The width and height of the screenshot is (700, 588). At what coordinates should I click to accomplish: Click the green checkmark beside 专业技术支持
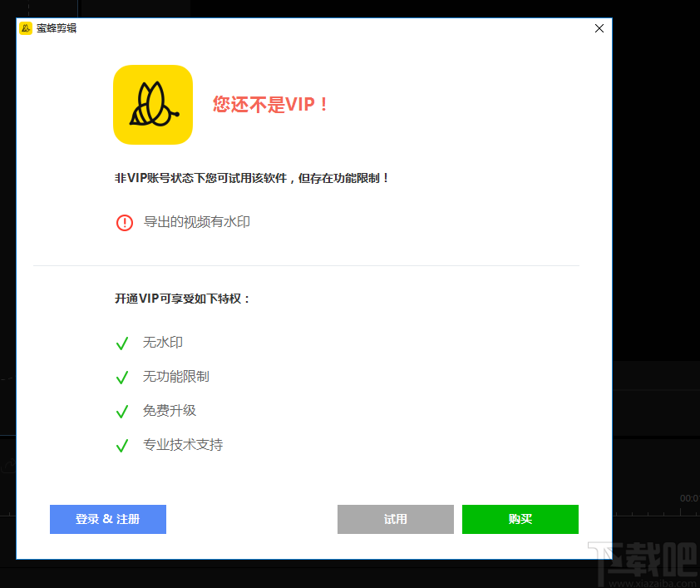tap(122, 446)
